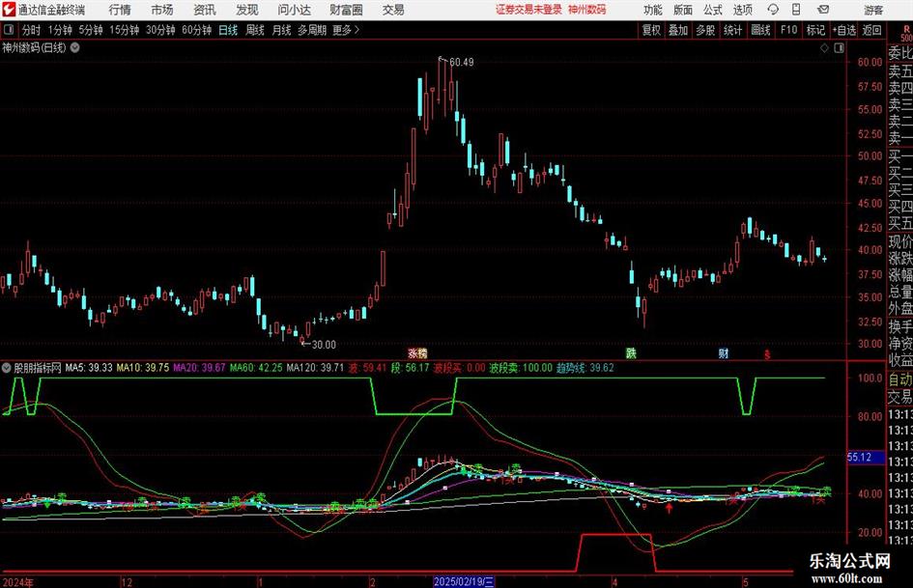
Task: Select the 日线 daily period tab
Action: click(228, 30)
